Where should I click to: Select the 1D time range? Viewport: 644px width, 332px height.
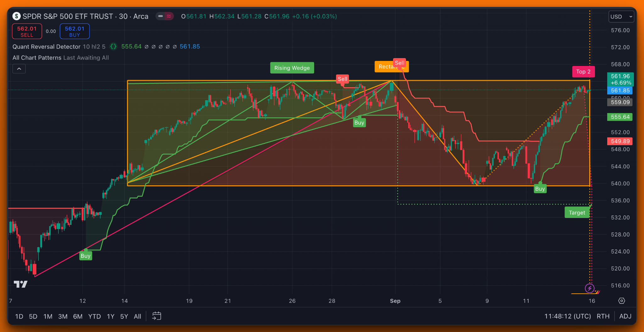click(x=19, y=316)
